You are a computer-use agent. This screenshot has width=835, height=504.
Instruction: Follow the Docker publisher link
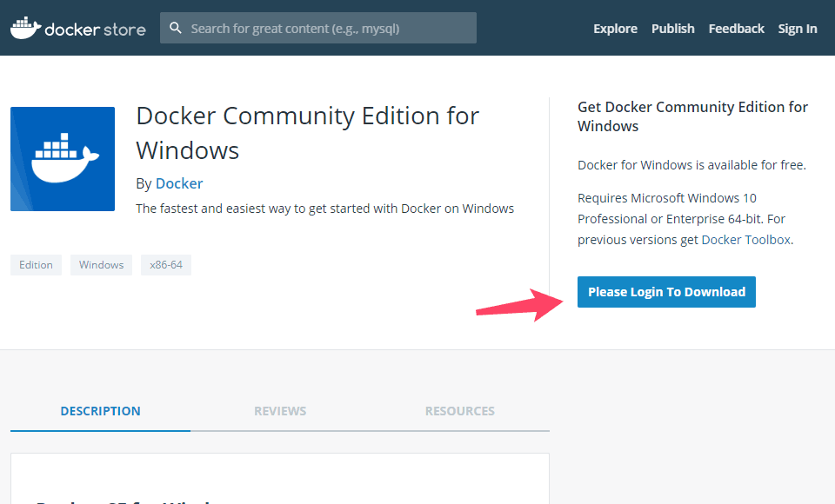179,183
